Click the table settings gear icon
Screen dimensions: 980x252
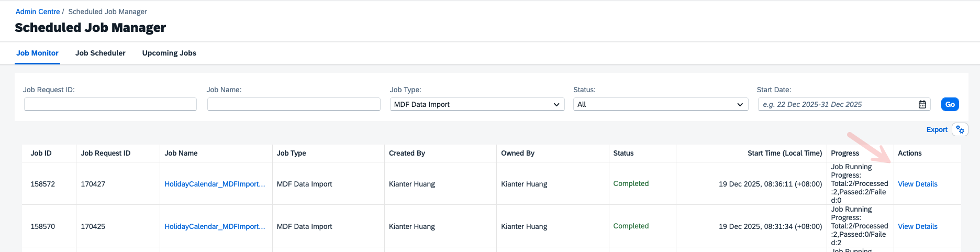(960, 129)
